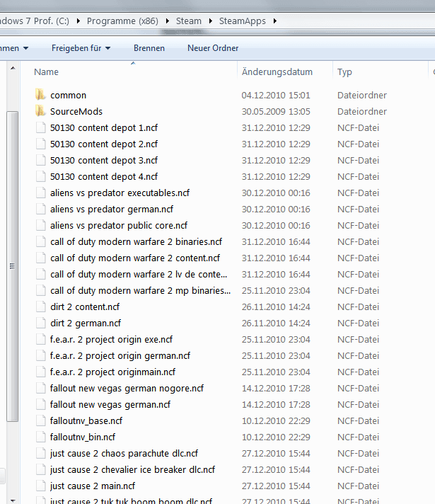Viewport: 435px width, 504px height.
Task: Select file name falloutnv_base.ncf
Action: [x=86, y=420]
